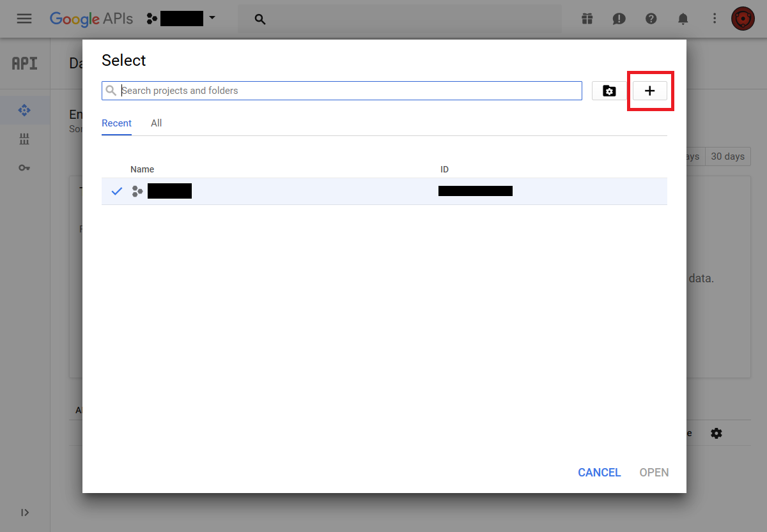
Task: Click the feedback alert icon
Action: tap(619, 19)
